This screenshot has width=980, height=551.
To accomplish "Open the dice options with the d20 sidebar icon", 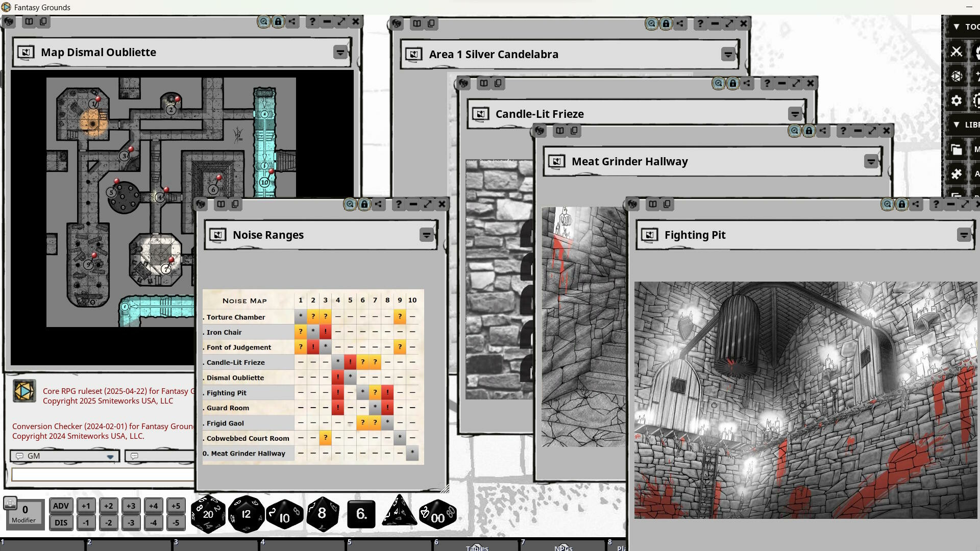I will pos(956,76).
